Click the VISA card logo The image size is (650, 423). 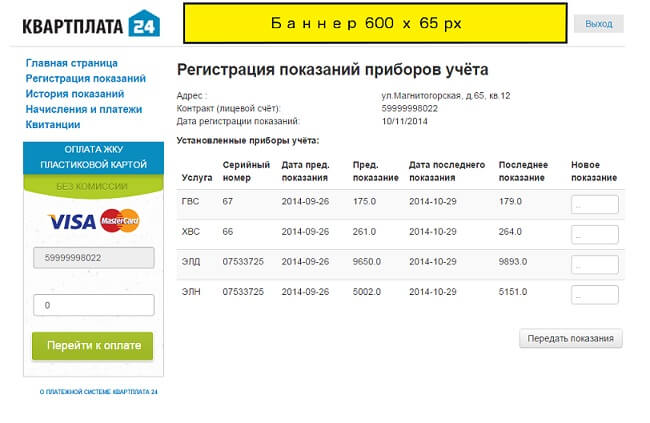pyautogui.click(x=72, y=221)
